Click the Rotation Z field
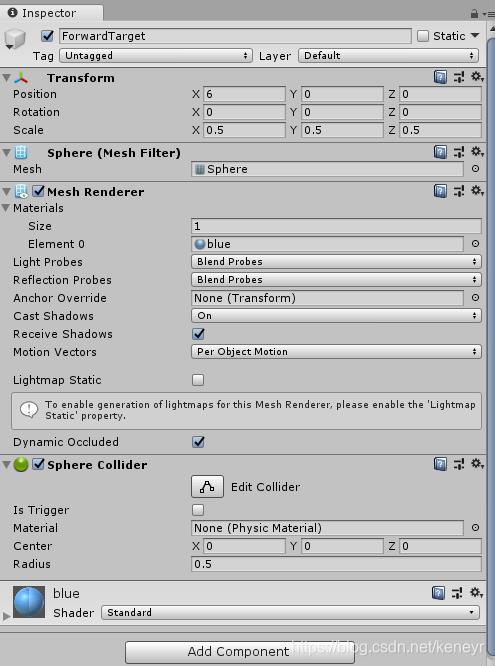 (440, 112)
